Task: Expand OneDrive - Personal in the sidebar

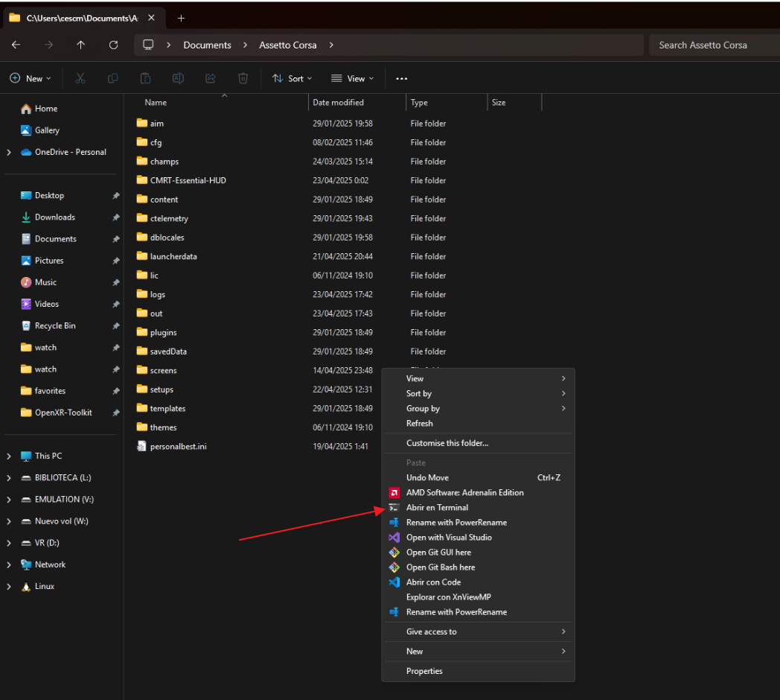Action: [x=9, y=152]
